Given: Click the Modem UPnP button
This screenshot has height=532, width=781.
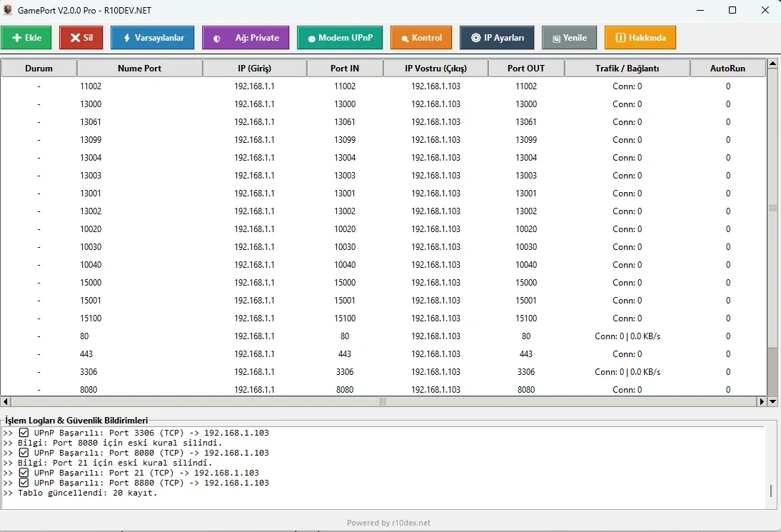Looking at the screenshot, I should click(x=340, y=38).
